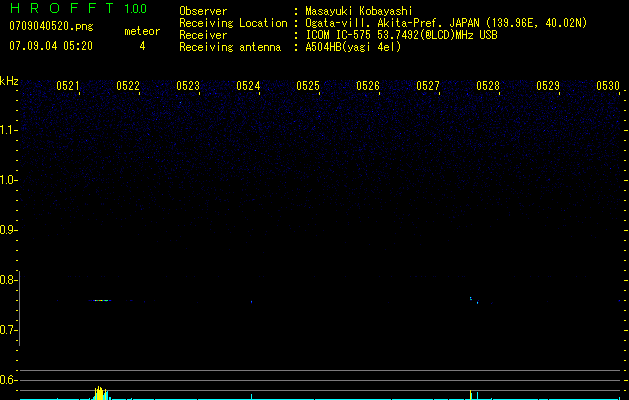Click the Ogata-vill. Akita-Pref. JAPAN location text

446,23
